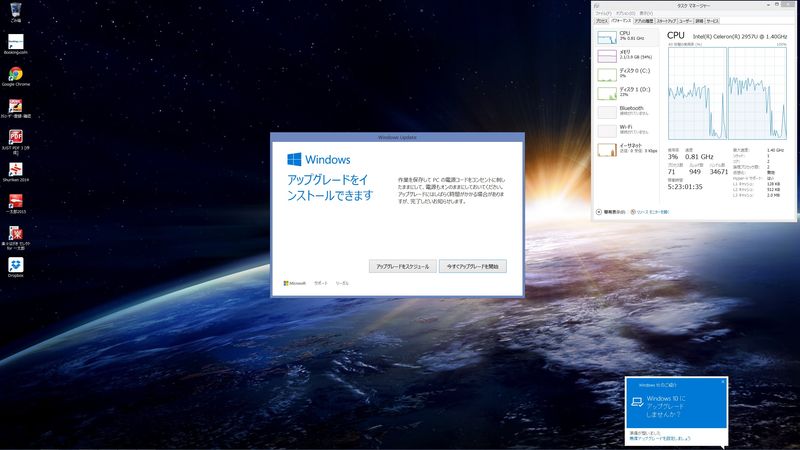Select Bluetooth in Task Manager sidebar
The image size is (800, 450).
627,111
